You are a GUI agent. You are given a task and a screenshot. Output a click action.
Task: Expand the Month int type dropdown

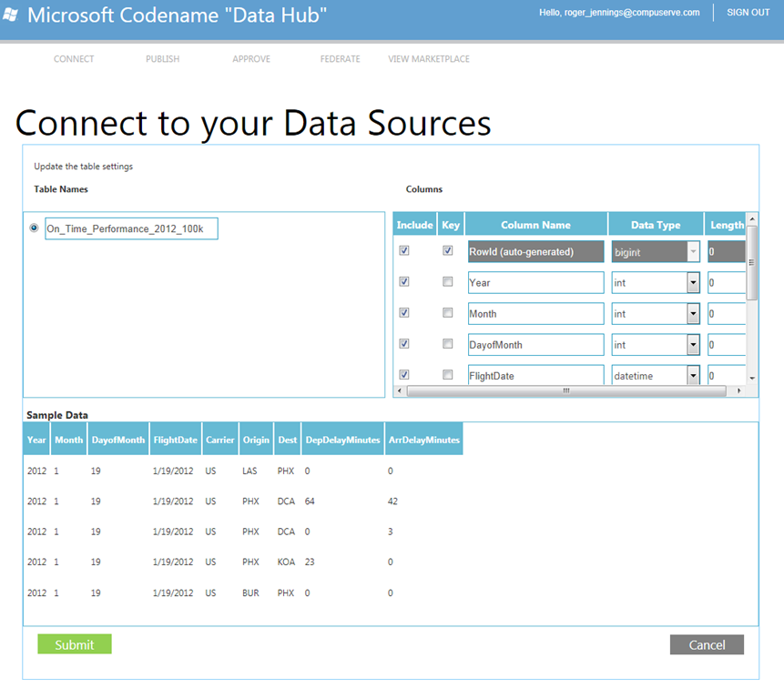(x=693, y=314)
